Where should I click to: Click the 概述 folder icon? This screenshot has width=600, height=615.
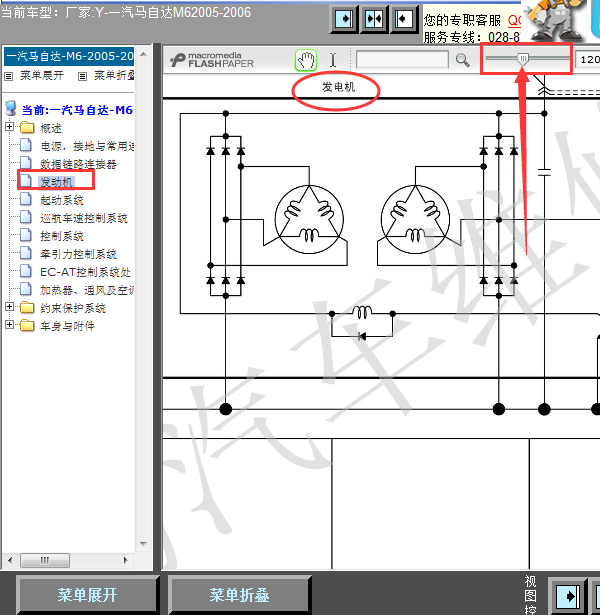coord(27,127)
